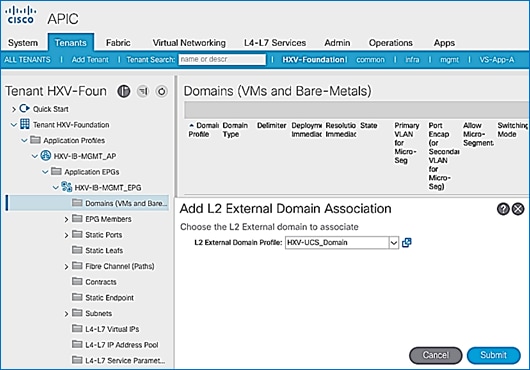Expand the Subnets node
Viewport: 530px width, 370px height.
click(x=66, y=314)
